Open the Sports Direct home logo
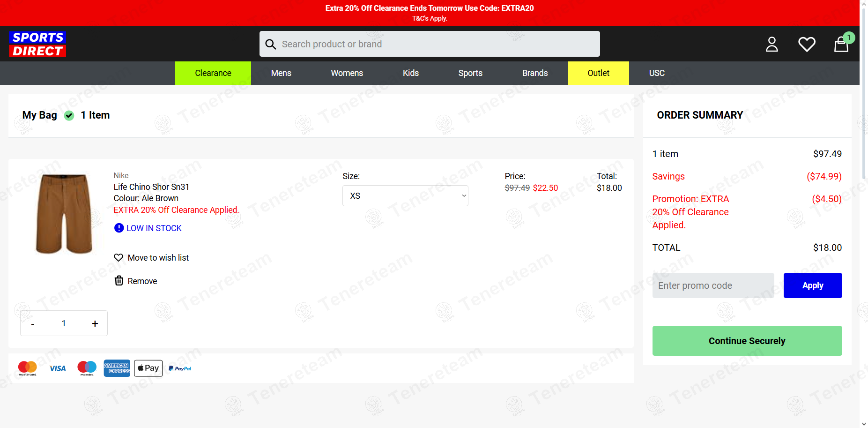 point(37,44)
